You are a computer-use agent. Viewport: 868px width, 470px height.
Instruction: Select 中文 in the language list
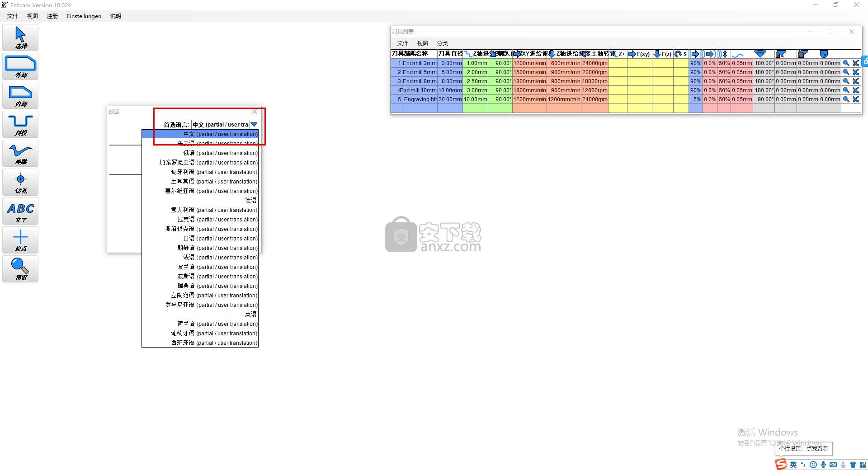coord(200,134)
